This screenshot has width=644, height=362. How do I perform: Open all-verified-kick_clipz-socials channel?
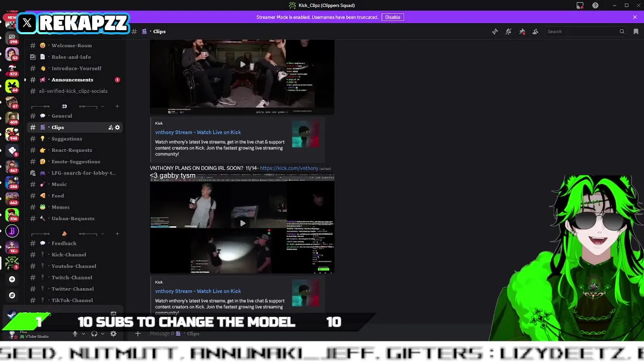74,91
